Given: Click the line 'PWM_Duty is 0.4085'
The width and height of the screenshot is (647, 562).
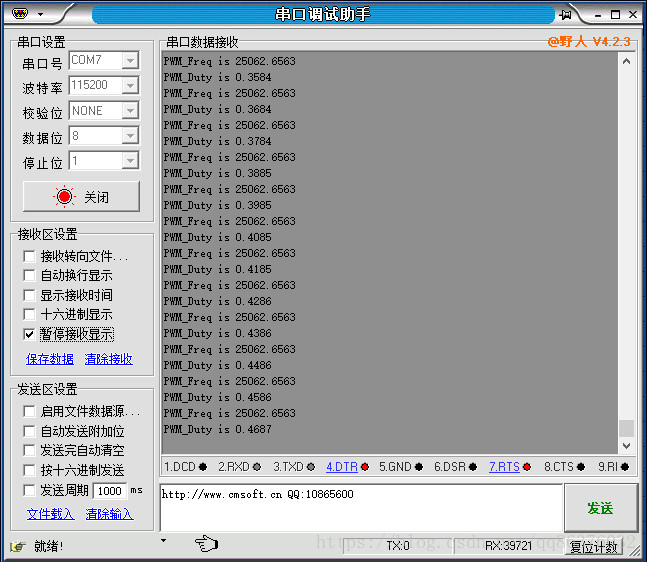Looking at the screenshot, I should [217, 237].
